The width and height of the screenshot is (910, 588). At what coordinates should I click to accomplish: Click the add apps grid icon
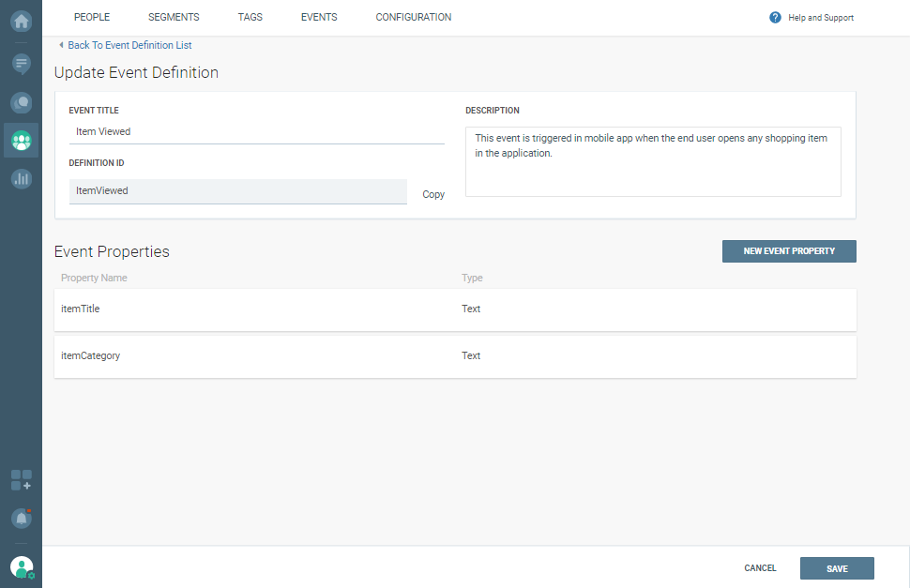(x=21, y=481)
